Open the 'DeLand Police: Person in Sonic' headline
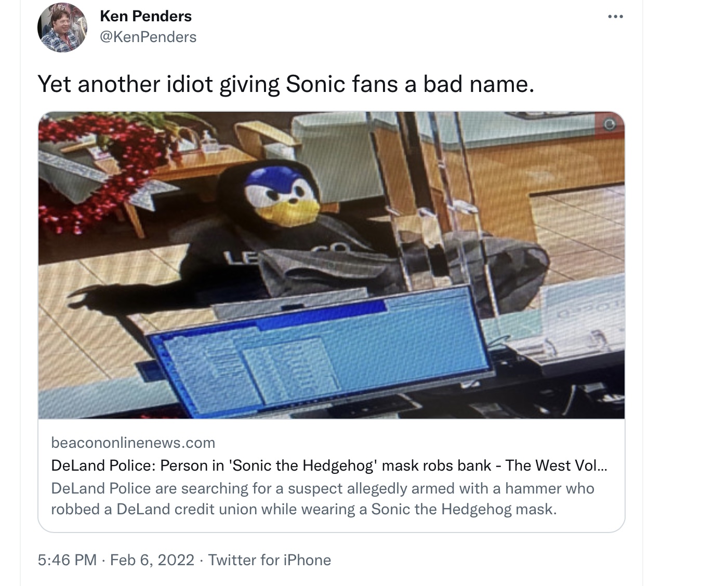The width and height of the screenshot is (728, 586). (x=329, y=465)
